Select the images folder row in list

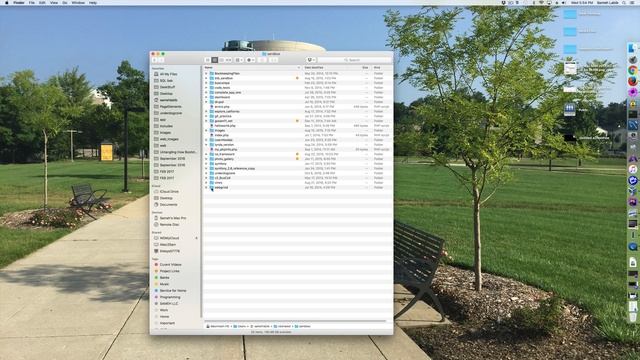pyautogui.click(x=298, y=130)
